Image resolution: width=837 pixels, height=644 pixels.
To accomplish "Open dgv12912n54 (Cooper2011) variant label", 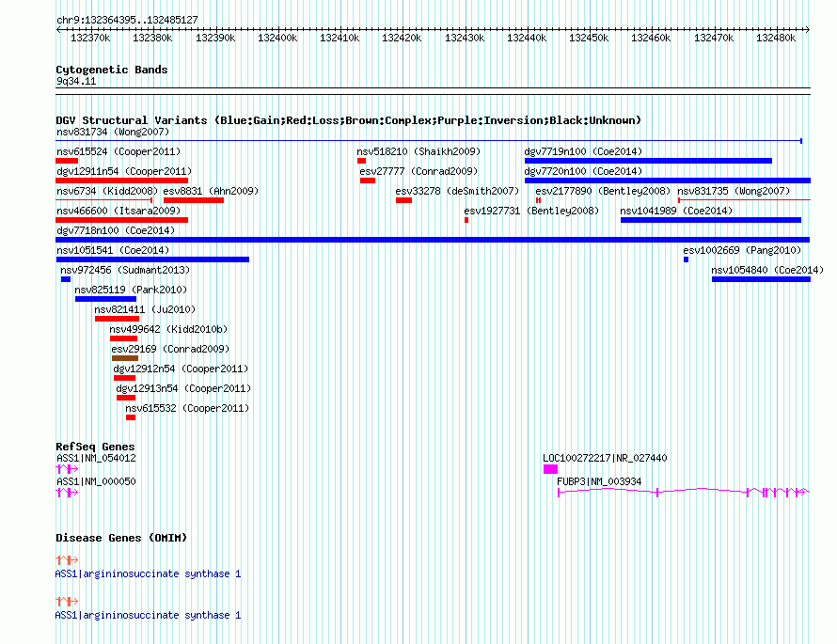I will 181,369.
